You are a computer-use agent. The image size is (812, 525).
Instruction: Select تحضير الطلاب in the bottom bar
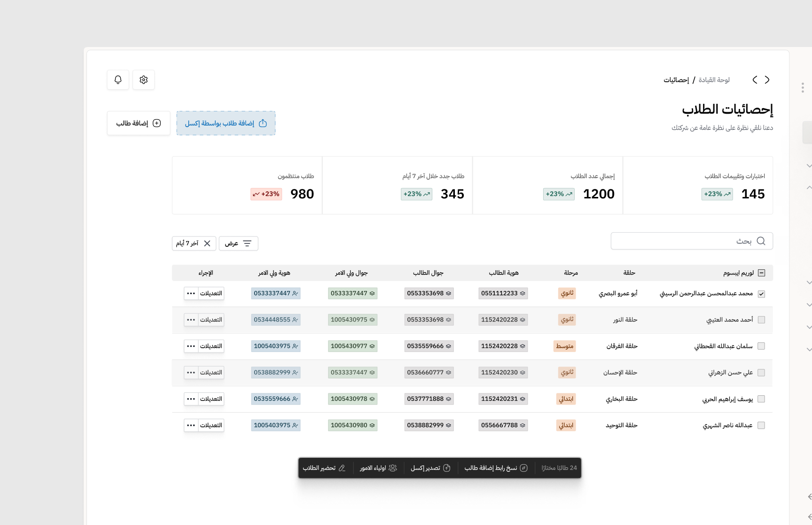[324, 468]
